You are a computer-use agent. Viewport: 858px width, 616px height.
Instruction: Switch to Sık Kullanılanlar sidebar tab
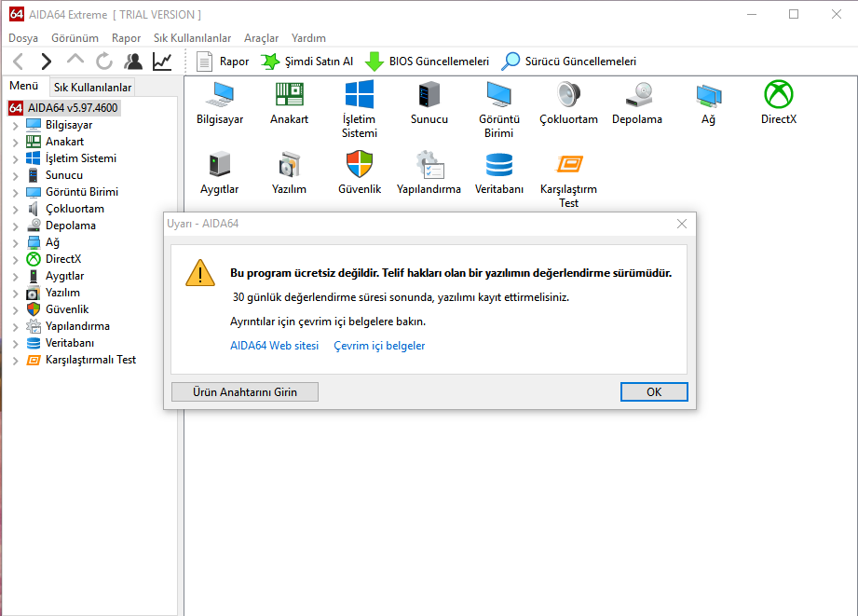(92, 87)
